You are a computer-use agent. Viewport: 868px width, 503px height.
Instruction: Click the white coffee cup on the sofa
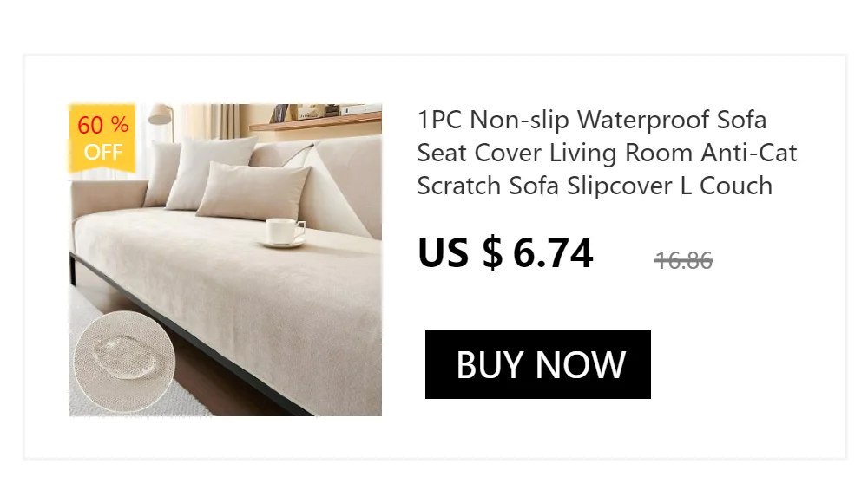point(284,232)
